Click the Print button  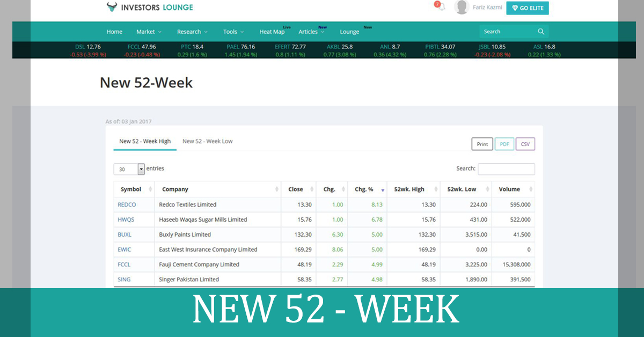(482, 144)
